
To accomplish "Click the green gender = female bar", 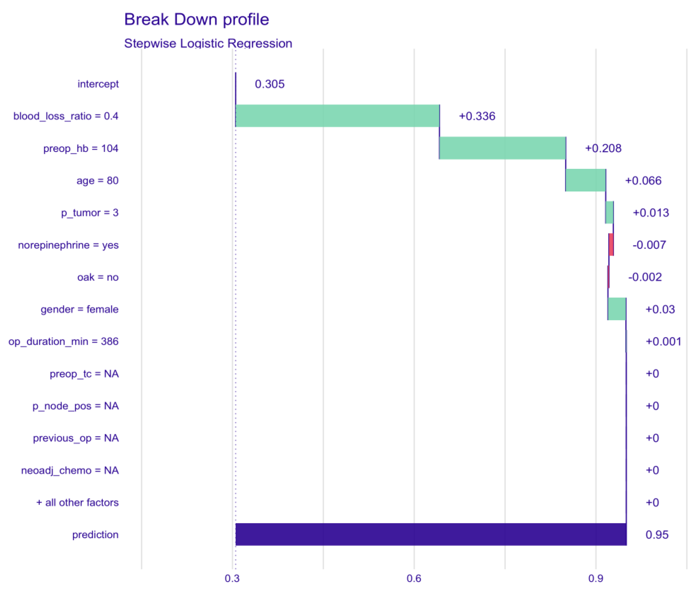I will pyautogui.click(x=617, y=309).
